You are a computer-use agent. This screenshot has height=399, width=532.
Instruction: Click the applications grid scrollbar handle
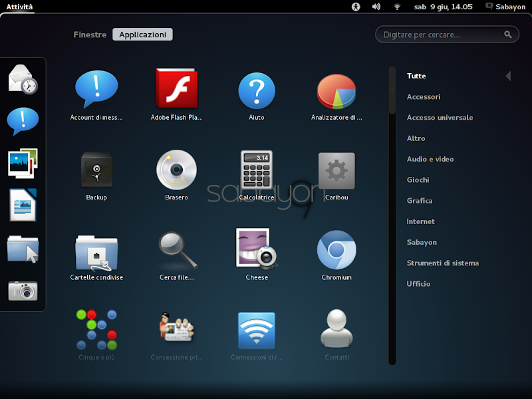click(392, 90)
